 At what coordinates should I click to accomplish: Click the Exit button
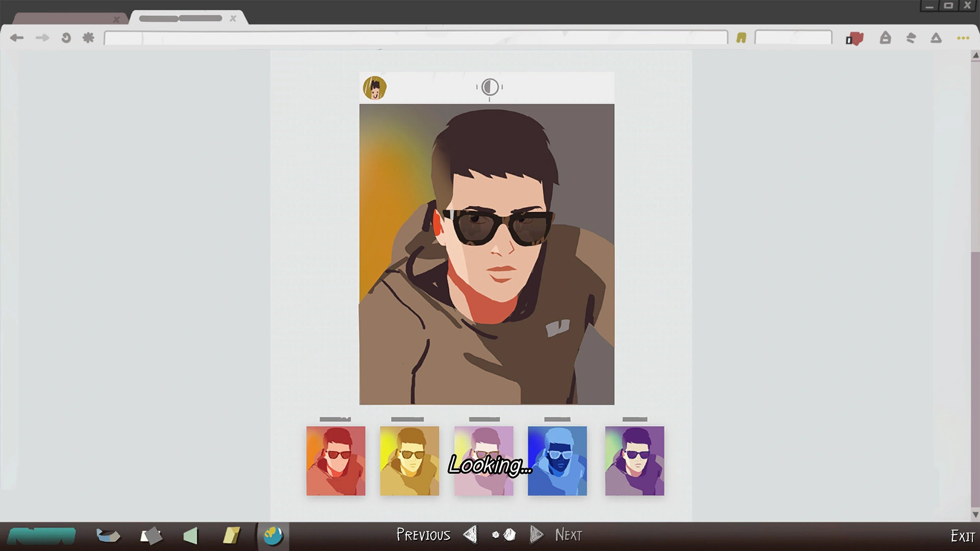(x=962, y=536)
